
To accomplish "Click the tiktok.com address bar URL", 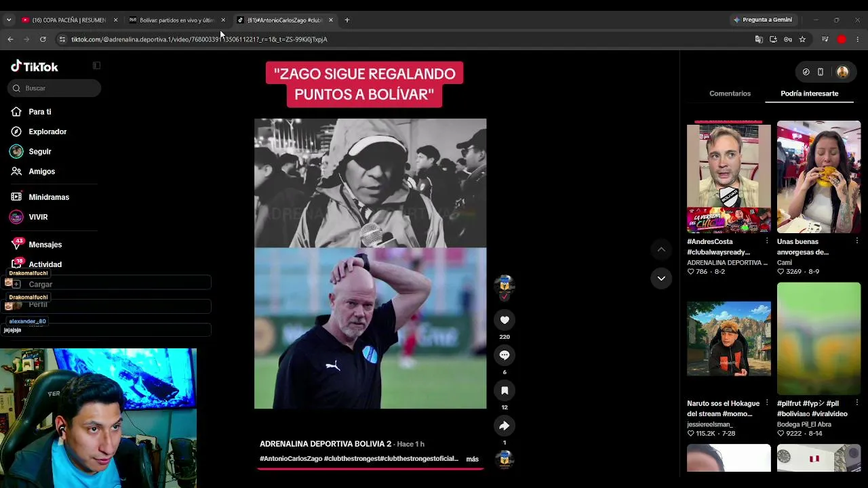I will [x=199, y=39].
